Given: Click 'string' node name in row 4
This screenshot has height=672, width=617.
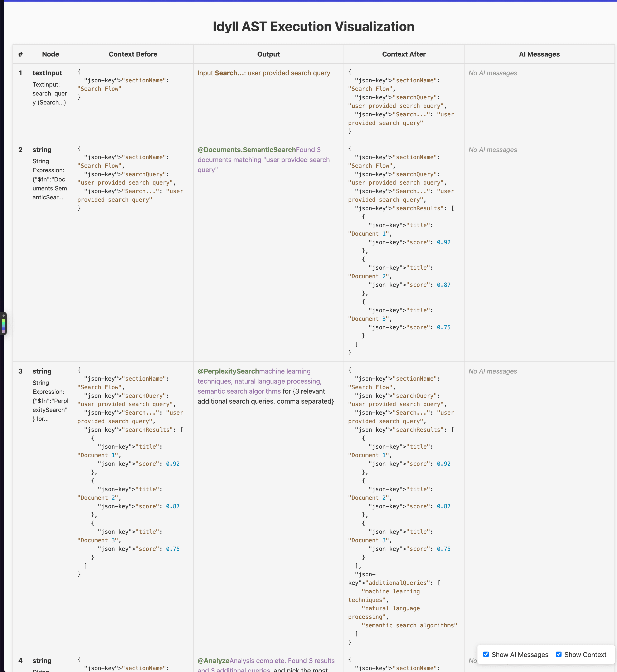Looking at the screenshot, I should coord(42,661).
